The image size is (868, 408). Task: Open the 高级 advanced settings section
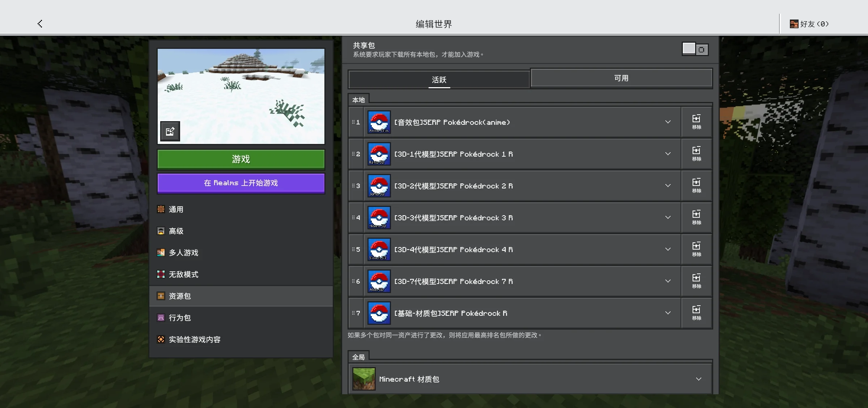(x=241, y=231)
